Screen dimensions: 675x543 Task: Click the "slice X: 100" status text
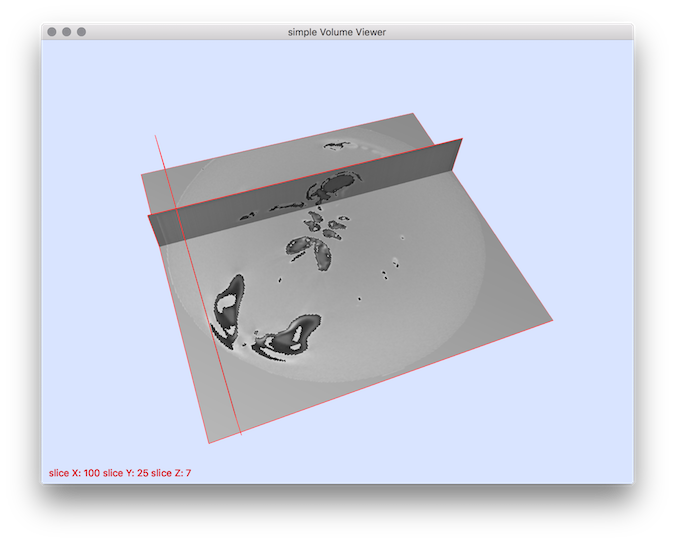click(76, 472)
